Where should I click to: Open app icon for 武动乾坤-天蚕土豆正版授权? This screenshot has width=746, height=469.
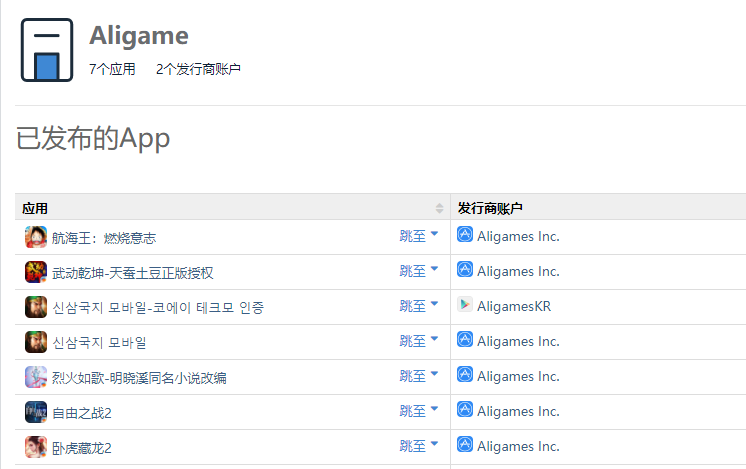[x=36, y=272]
